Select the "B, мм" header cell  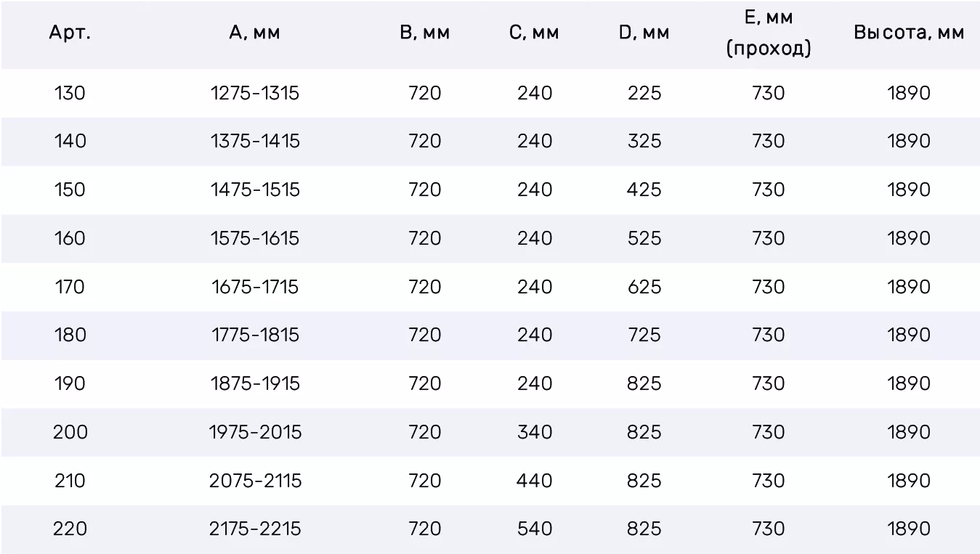click(425, 33)
